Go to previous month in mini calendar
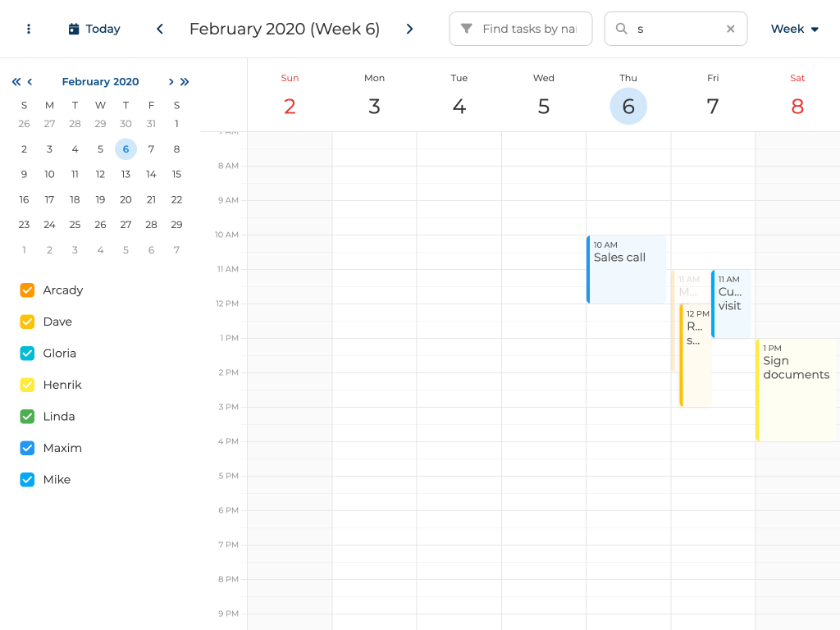840x630 pixels. (x=30, y=81)
